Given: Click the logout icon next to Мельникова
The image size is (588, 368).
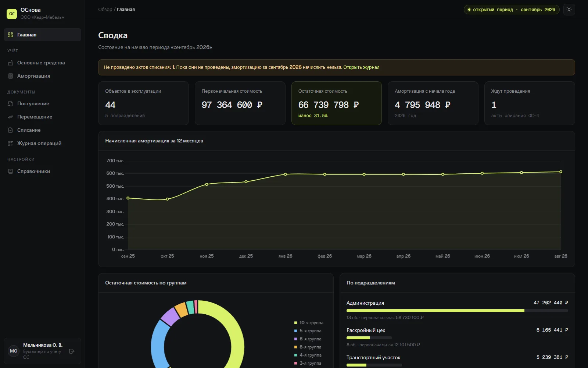Looking at the screenshot, I should [x=72, y=351].
